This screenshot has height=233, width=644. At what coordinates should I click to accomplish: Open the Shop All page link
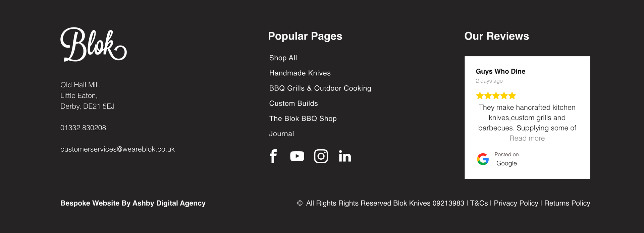[x=283, y=58]
